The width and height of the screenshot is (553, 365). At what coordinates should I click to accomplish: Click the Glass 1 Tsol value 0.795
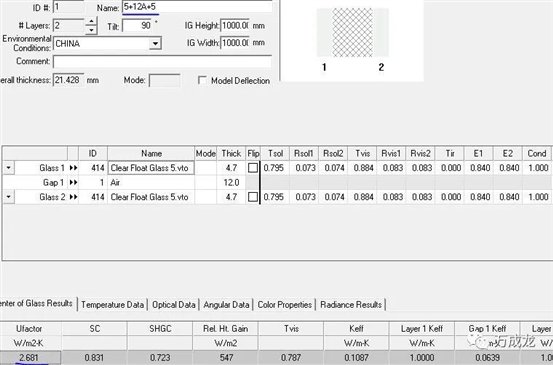274,168
